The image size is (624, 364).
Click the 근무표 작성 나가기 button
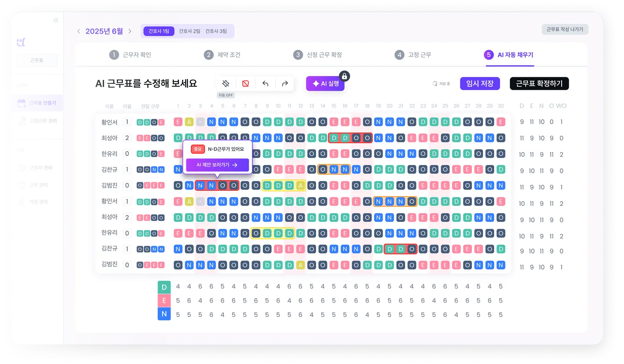click(565, 30)
